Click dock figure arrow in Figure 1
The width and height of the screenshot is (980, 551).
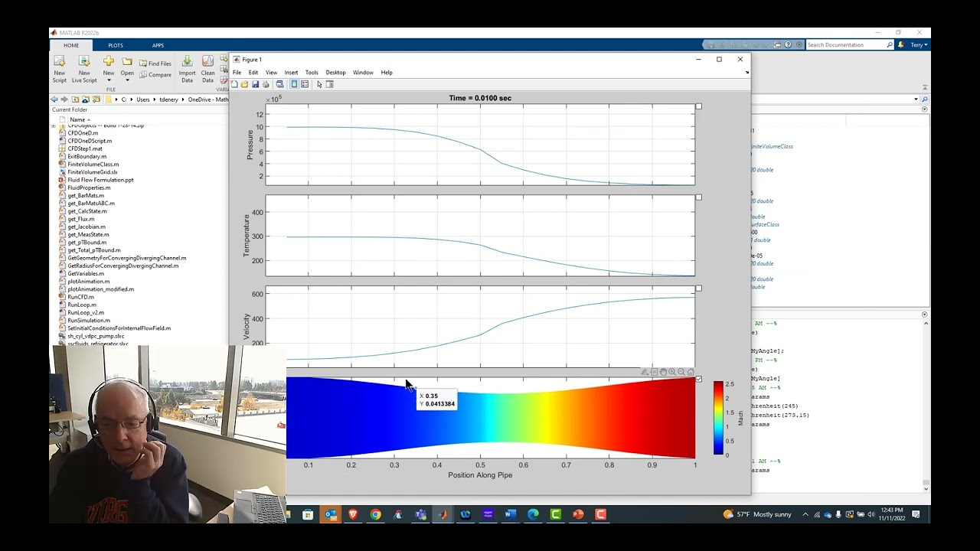click(x=746, y=73)
